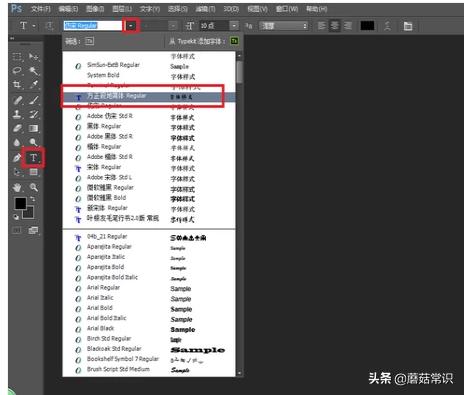Right align the text
The width and height of the screenshot is (464, 395).
pyautogui.click(x=348, y=26)
